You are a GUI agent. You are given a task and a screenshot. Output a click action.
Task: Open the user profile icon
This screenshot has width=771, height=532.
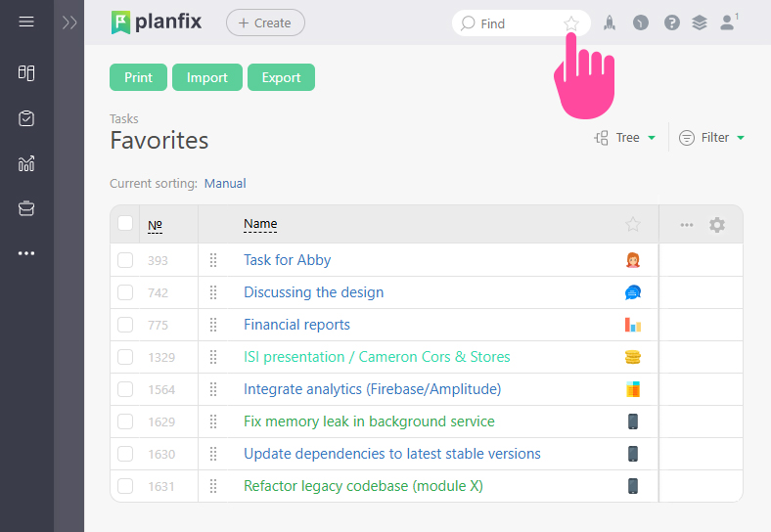click(727, 22)
